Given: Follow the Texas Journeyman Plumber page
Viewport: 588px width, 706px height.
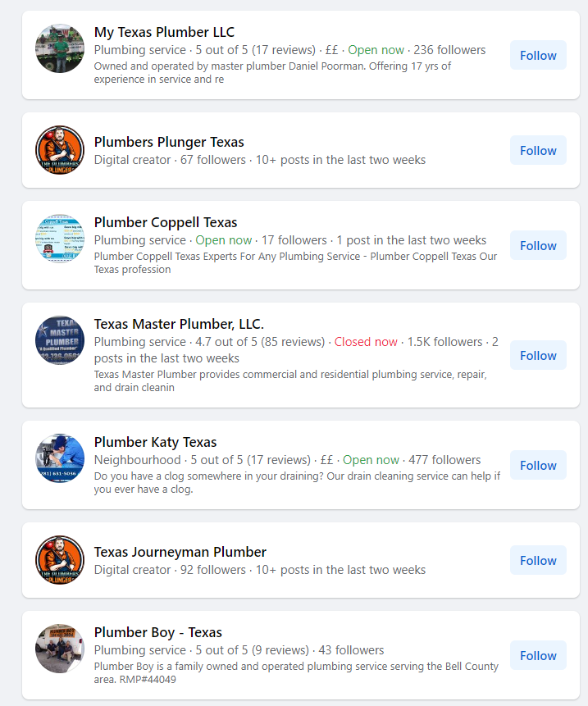Looking at the screenshot, I should [537, 560].
